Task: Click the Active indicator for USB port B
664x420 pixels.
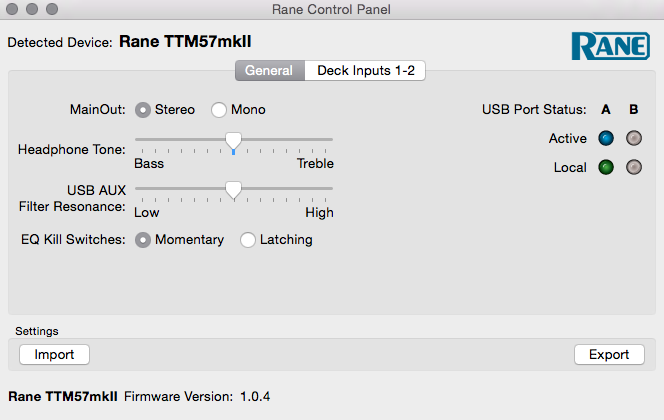Action: click(x=633, y=139)
